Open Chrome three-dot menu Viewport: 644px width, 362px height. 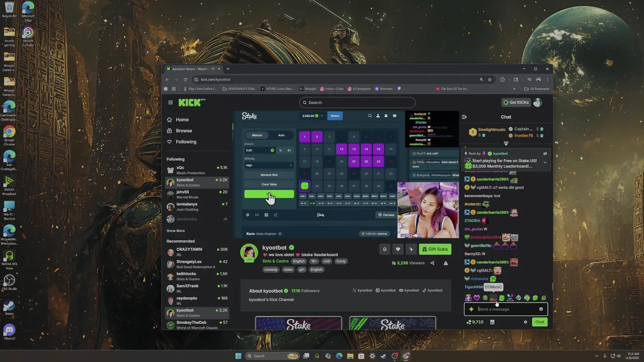(x=547, y=79)
